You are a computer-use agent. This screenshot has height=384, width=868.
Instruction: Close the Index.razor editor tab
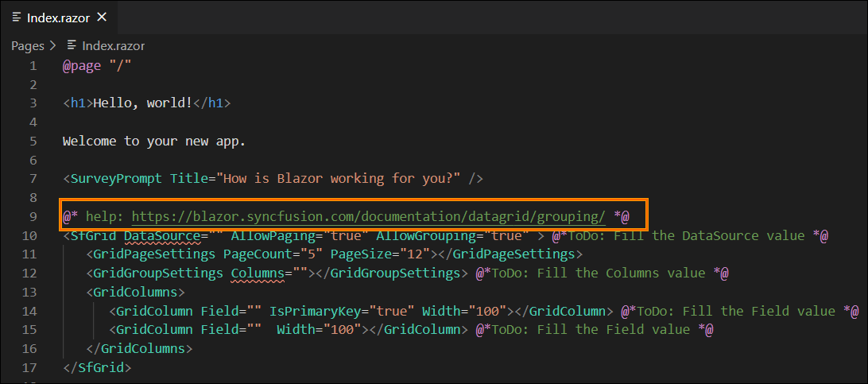tap(102, 17)
